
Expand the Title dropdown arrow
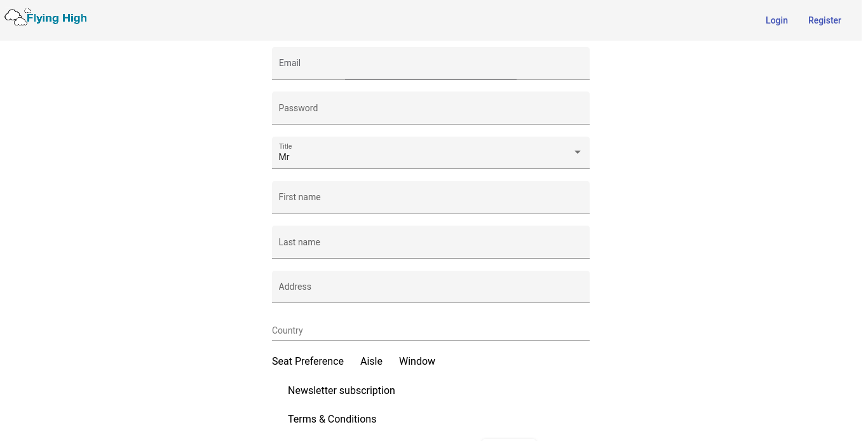577,153
